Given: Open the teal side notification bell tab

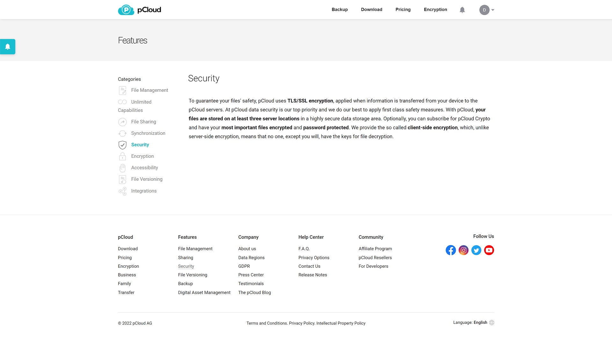Looking at the screenshot, I should coord(8,47).
